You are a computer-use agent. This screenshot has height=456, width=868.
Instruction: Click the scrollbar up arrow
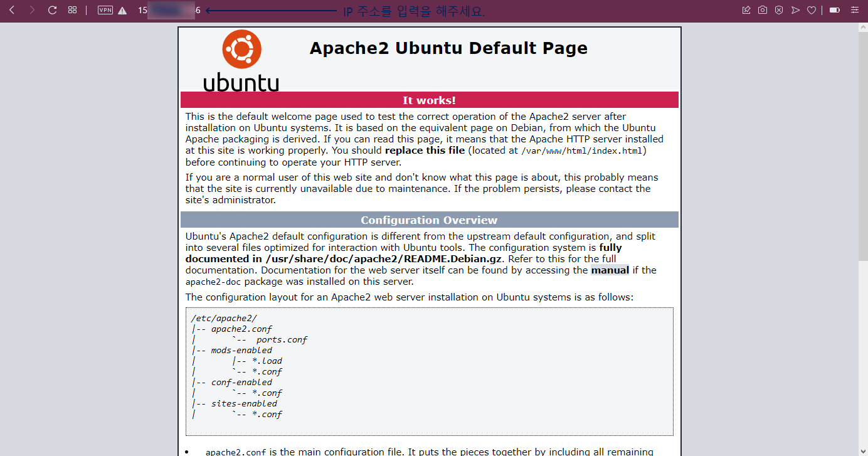tap(863, 28)
